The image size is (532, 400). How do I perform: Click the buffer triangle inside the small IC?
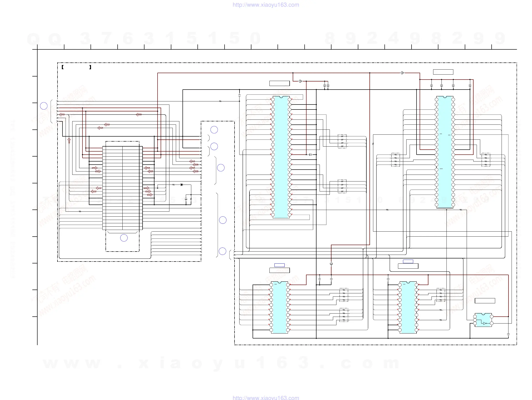click(x=485, y=323)
